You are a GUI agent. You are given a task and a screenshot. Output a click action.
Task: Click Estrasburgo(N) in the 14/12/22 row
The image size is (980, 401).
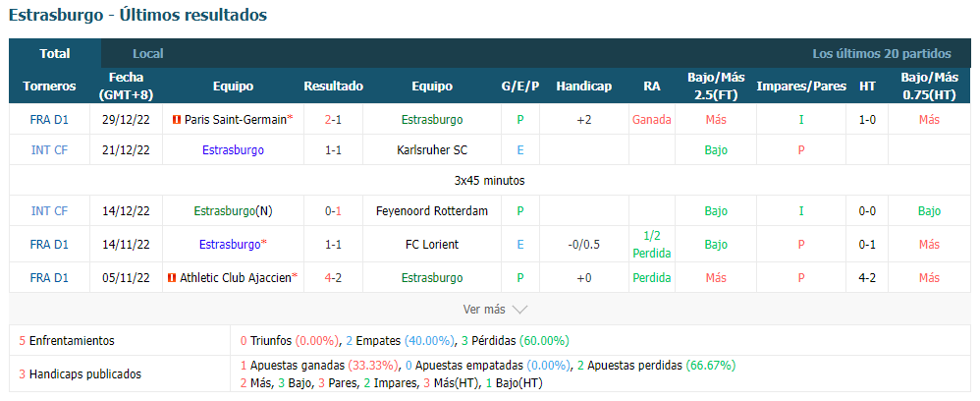(233, 211)
